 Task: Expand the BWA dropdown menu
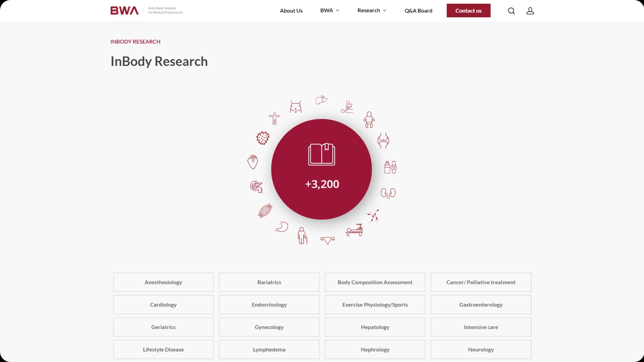(330, 10)
